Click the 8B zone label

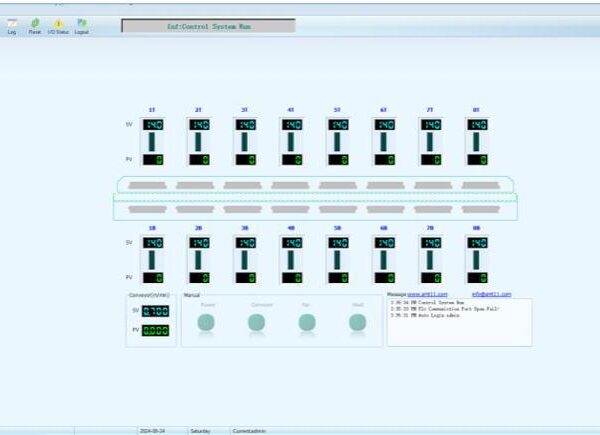click(476, 228)
